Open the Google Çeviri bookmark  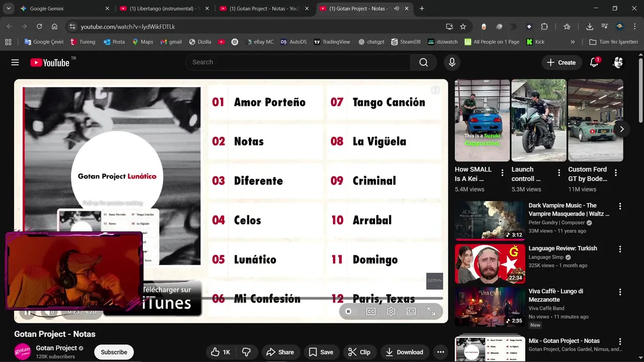pyautogui.click(x=44, y=42)
